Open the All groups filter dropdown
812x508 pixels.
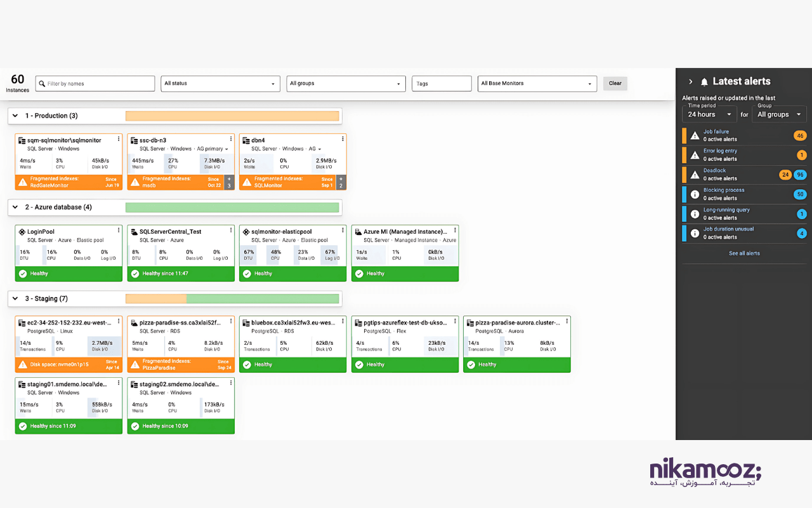coord(346,83)
